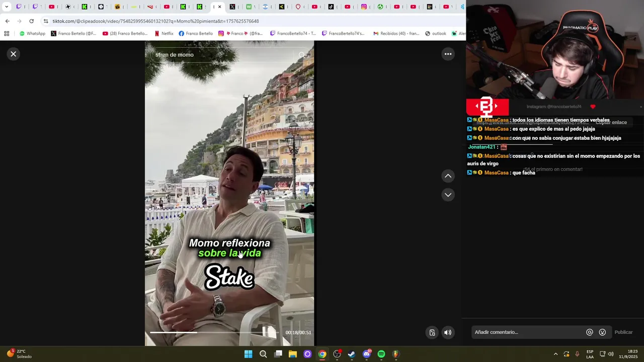Viewport: 644px width, 362px height.
Task: Open the FL Studio taskbar icon
Action: (396, 354)
